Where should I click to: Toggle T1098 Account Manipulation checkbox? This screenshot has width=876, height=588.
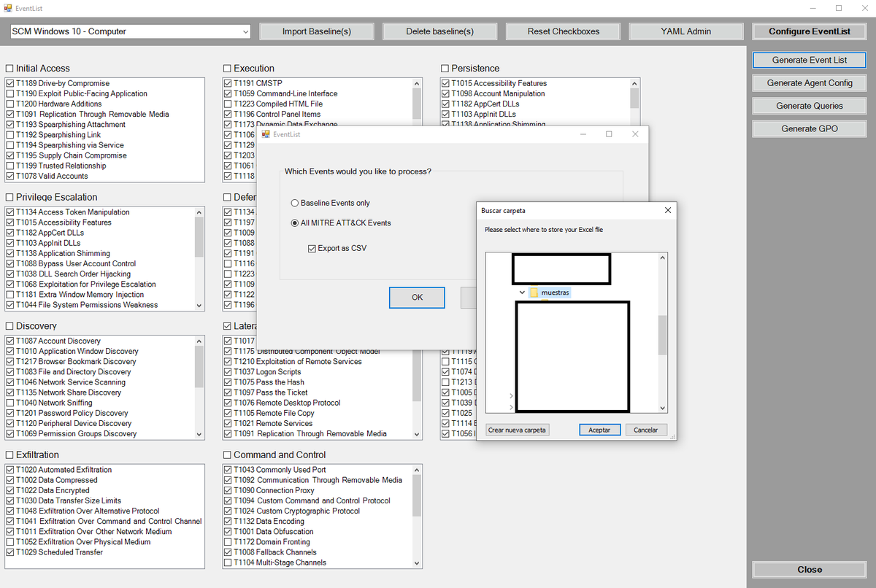pyautogui.click(x=445, y=94)
